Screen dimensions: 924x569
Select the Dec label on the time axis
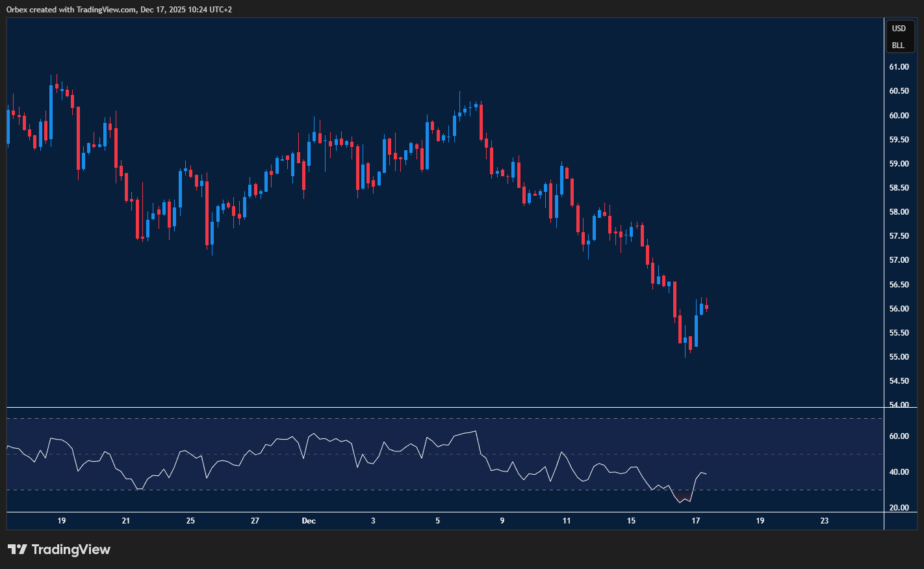(308, 521)
